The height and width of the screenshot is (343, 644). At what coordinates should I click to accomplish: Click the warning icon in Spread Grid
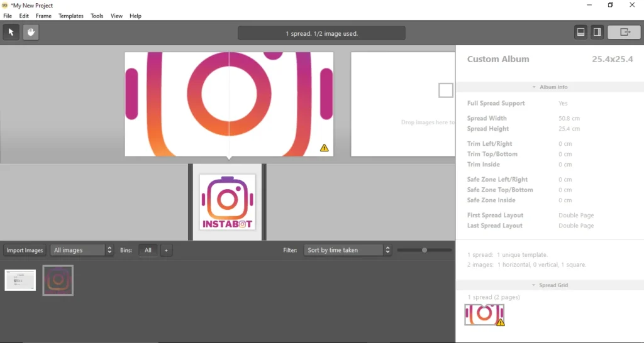[x=500, y=322]
